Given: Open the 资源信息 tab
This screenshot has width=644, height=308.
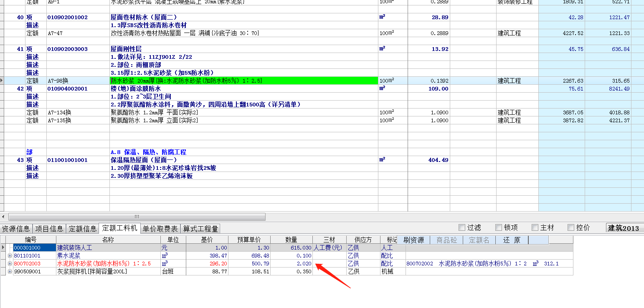Looking at the screenshot, I should [x=16, y=229].
